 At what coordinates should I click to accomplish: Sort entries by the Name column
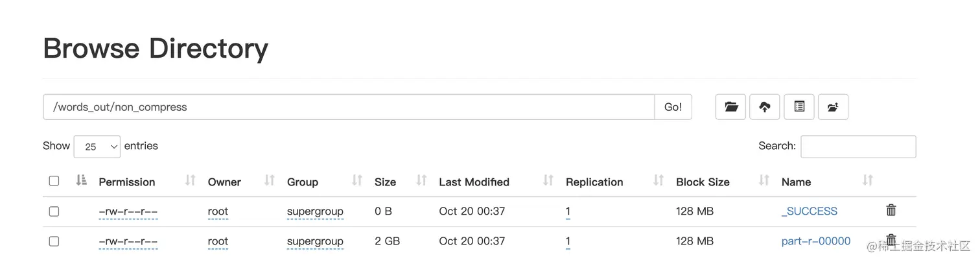point(796,182)
